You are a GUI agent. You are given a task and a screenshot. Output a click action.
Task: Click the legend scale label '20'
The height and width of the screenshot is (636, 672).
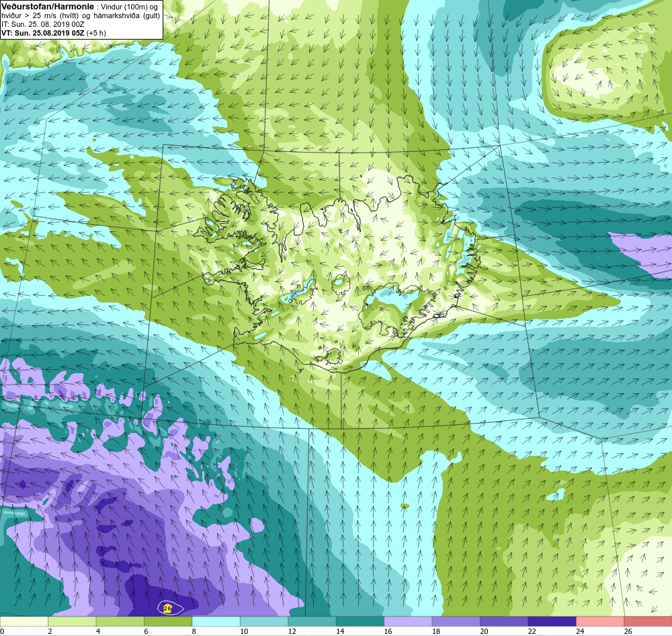[x=484, y=631]
